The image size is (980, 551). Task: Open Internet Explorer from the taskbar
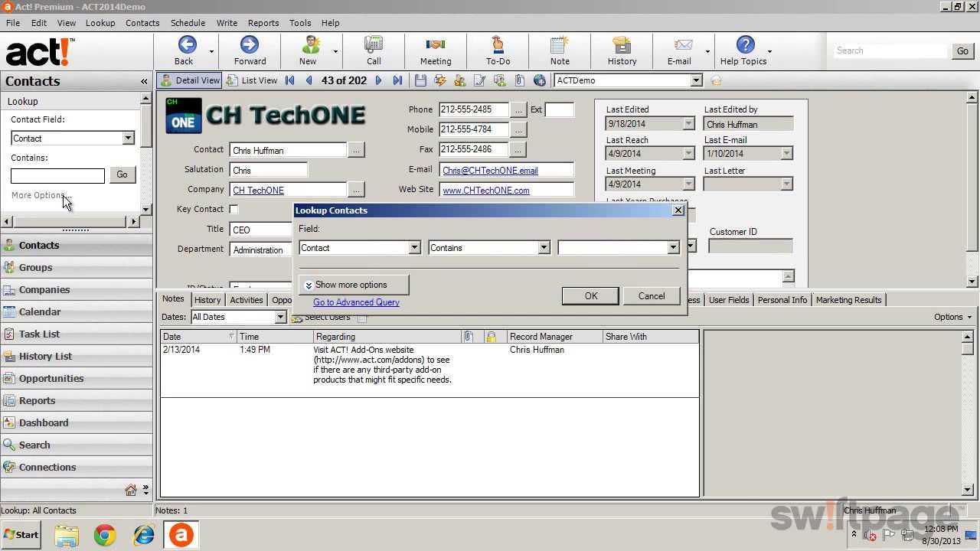point(143,535)
